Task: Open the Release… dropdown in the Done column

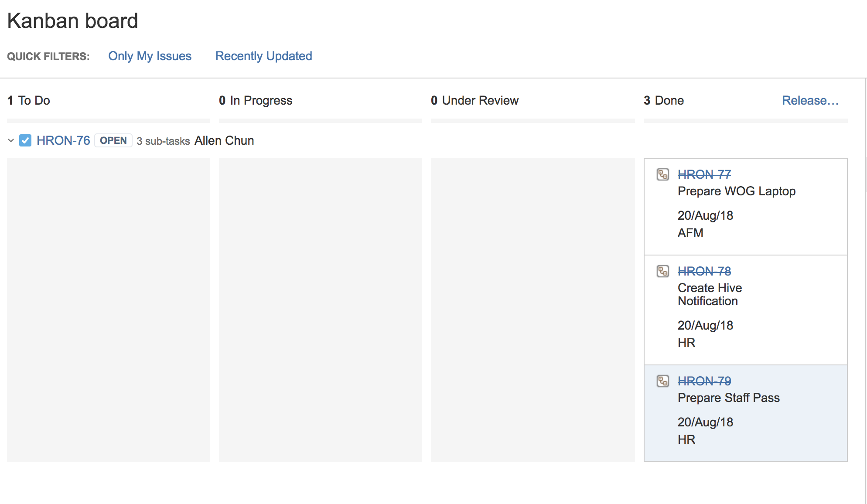Action: click(810, 100)
